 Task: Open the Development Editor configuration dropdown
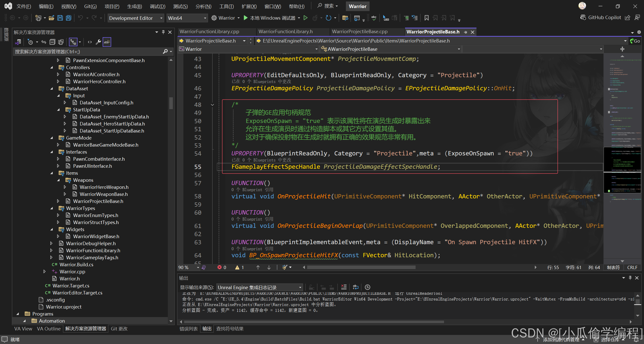(x=136, y=18)
